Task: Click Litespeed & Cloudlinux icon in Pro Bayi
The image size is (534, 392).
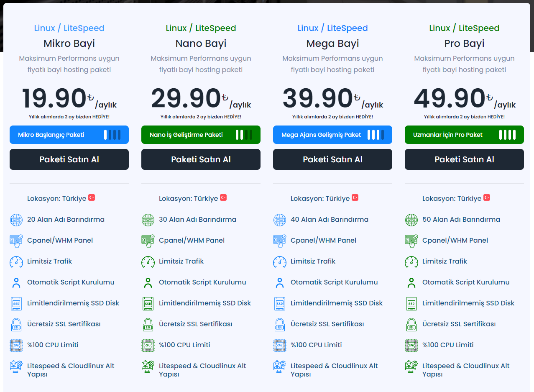Action: pyautogui.click(x=411, y=366)
